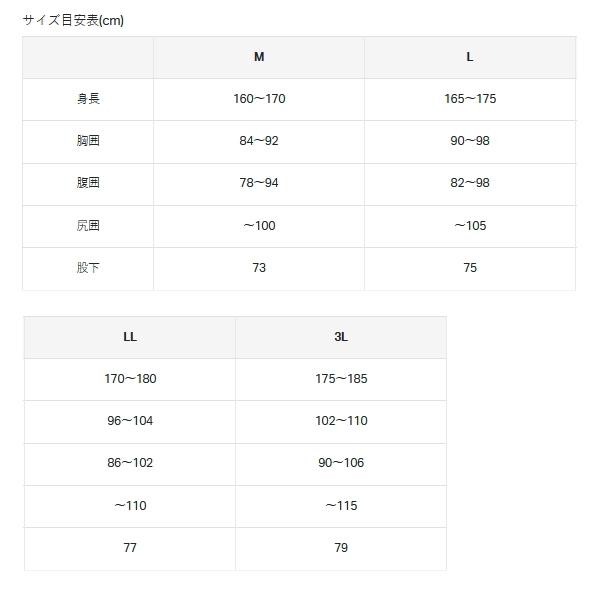The image size is (600, 600).
Task: Select the 165〜175 height cell
Action: [470, 99]
